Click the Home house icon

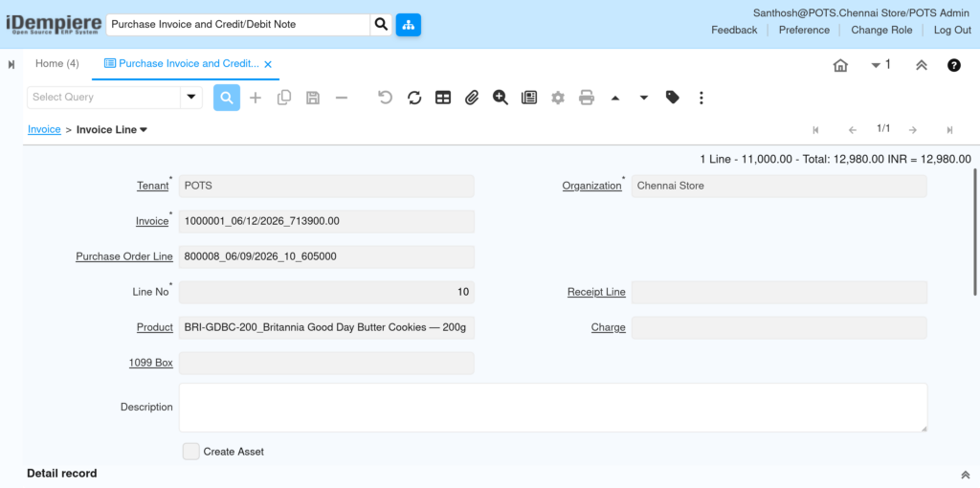(x=840, y=65)
